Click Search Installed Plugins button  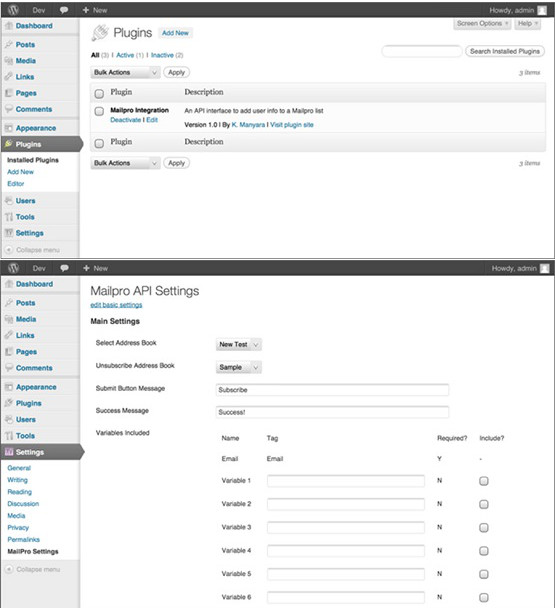[505, 51]
